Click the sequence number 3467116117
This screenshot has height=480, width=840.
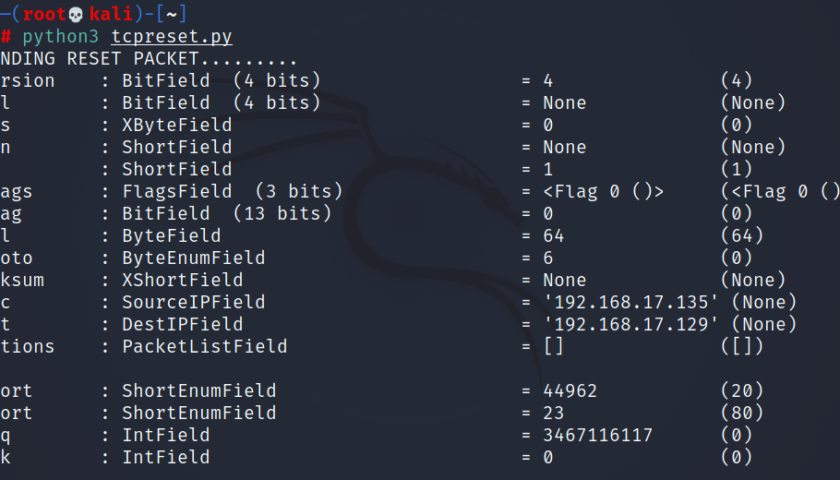[598, 435]
